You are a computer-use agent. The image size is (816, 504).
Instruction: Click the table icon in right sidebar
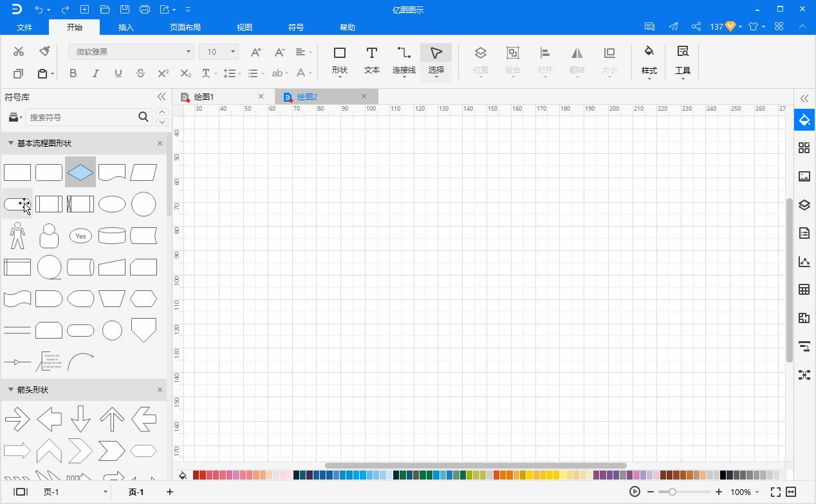coord(804,290)
